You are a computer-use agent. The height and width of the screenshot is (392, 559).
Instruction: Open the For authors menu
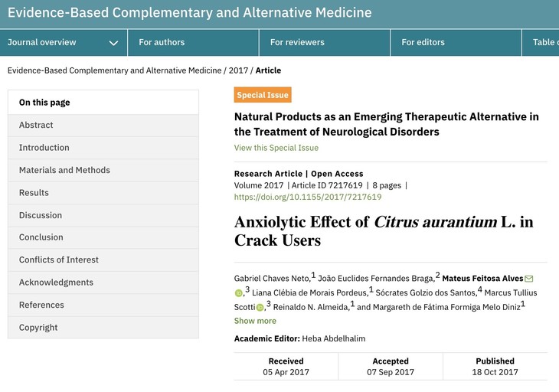(x=162, y=42)
